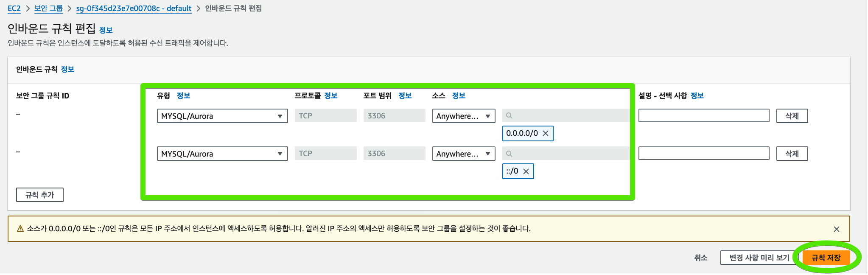Viewport: 868px width, 275px height.
Task: Save rules with 규칙 저장 button
Action: [x=826, y=258]
